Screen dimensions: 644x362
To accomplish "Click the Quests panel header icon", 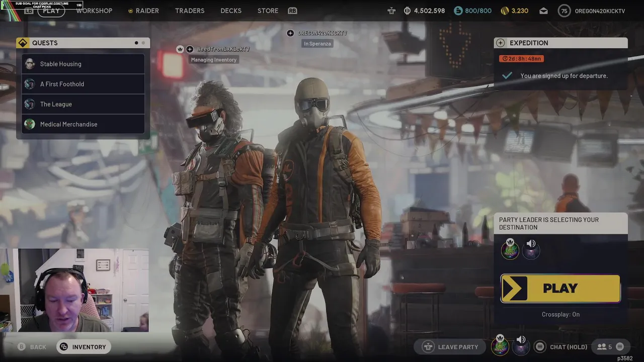I will click(23, 43).
